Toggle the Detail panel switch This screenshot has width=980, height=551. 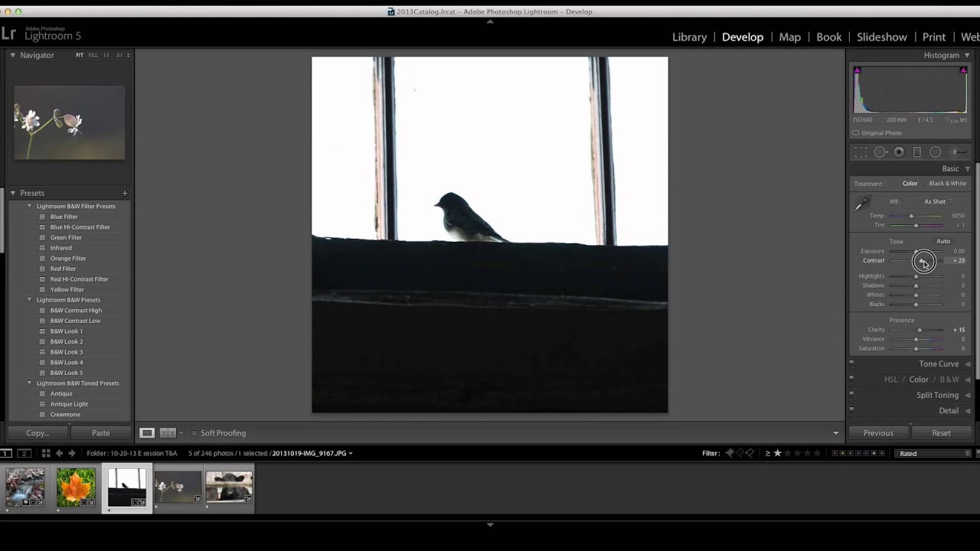[851, 410]
